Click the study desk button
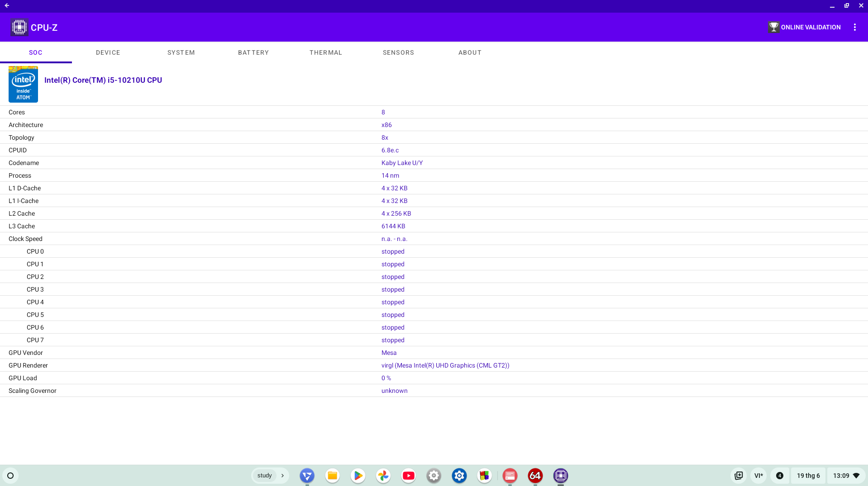The height and width of the screenshot is (486, 868). point(264,476)
